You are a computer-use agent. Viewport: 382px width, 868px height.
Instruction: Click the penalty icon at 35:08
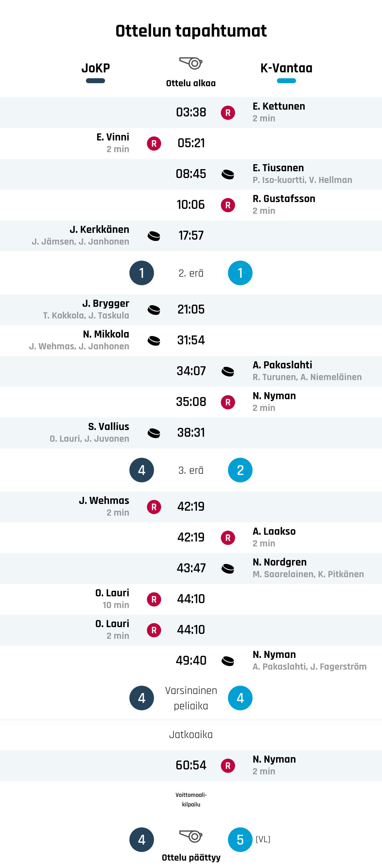pos(228,402)
